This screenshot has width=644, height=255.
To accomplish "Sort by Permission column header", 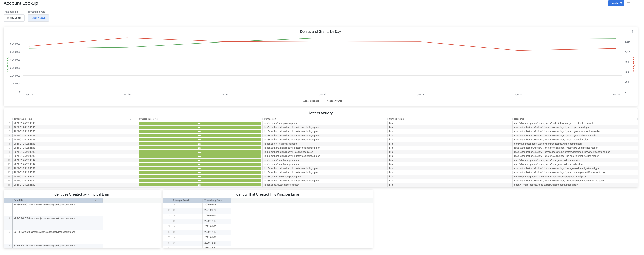I will pos(270,119).
